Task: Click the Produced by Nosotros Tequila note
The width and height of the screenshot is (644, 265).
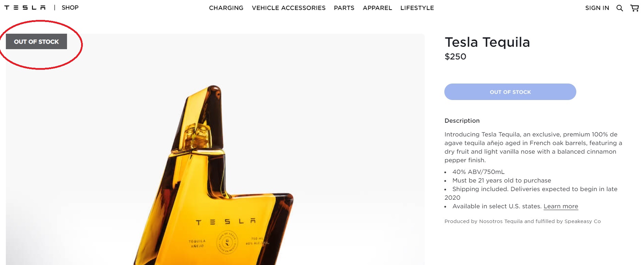Action: (522, 221)
